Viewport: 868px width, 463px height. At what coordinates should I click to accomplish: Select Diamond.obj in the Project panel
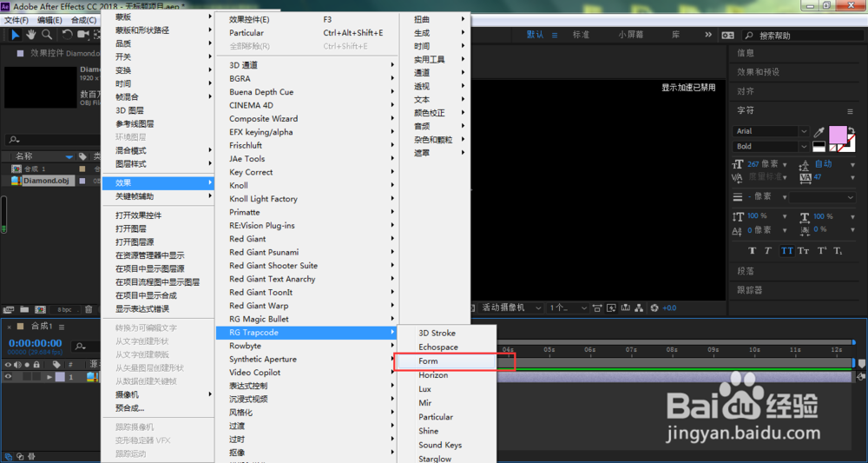48,181
